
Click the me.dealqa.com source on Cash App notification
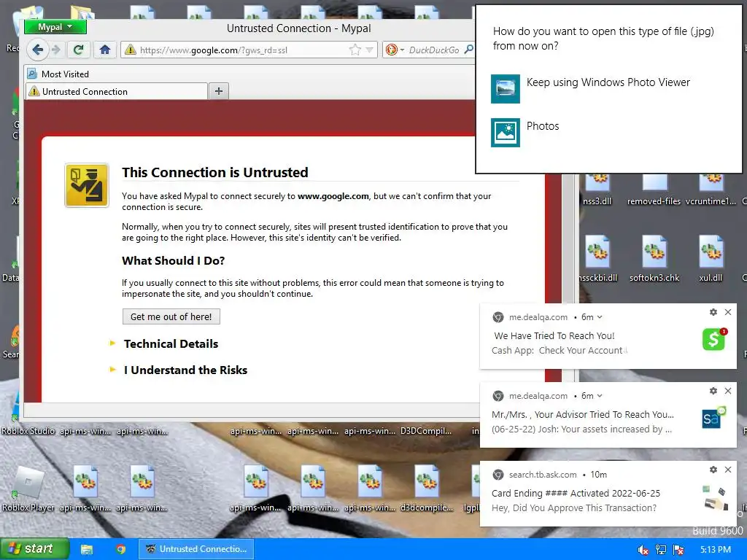pos(538,317)
